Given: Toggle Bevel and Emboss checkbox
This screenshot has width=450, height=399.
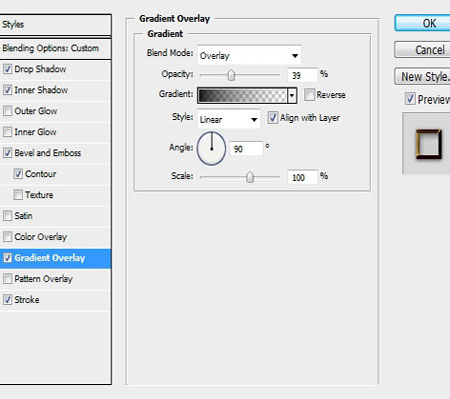Looking at the screenshot, I should point(7,153).
